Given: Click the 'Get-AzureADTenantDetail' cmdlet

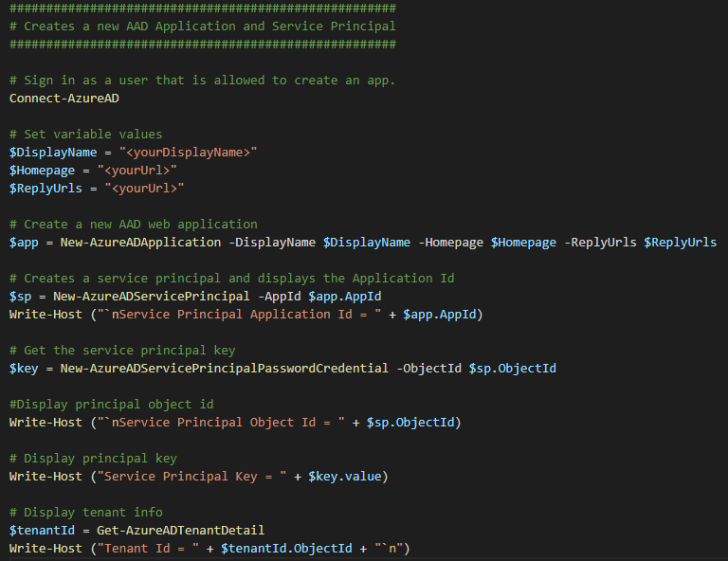Looking at the screenshot, I should point(181,531).
